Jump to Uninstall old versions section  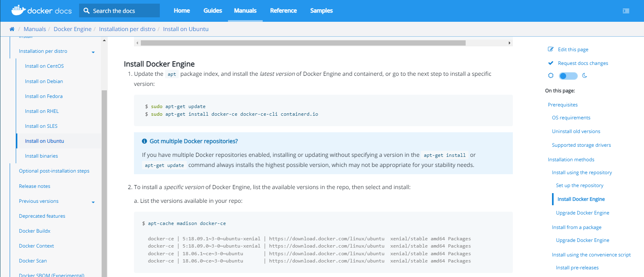tap(576, 131)
